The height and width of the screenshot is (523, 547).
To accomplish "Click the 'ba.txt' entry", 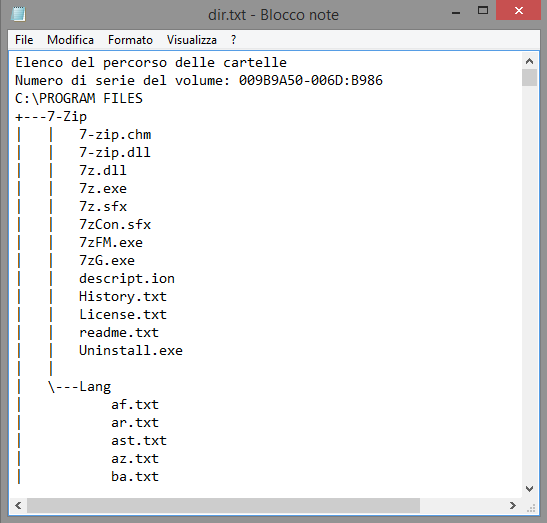I will click(135, 477).
